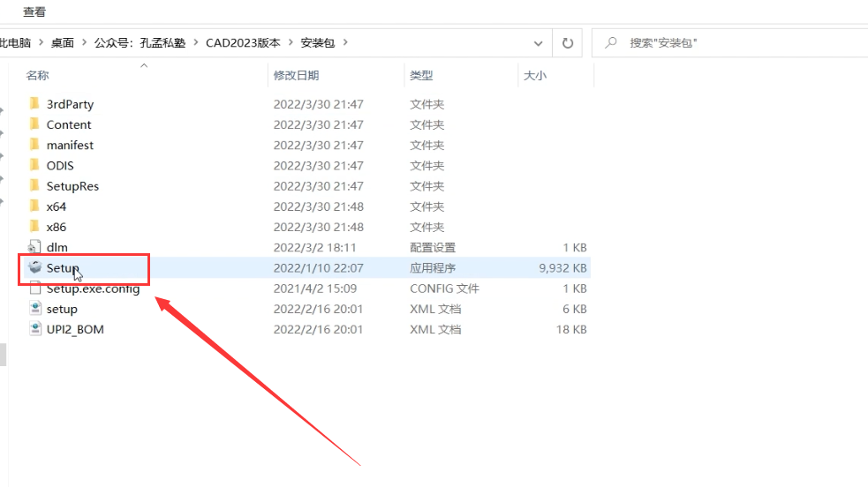Click the date 2021/4/2 15:09
Screen dimensions: 868x487
pyautogui.click(x=315, y=288)
